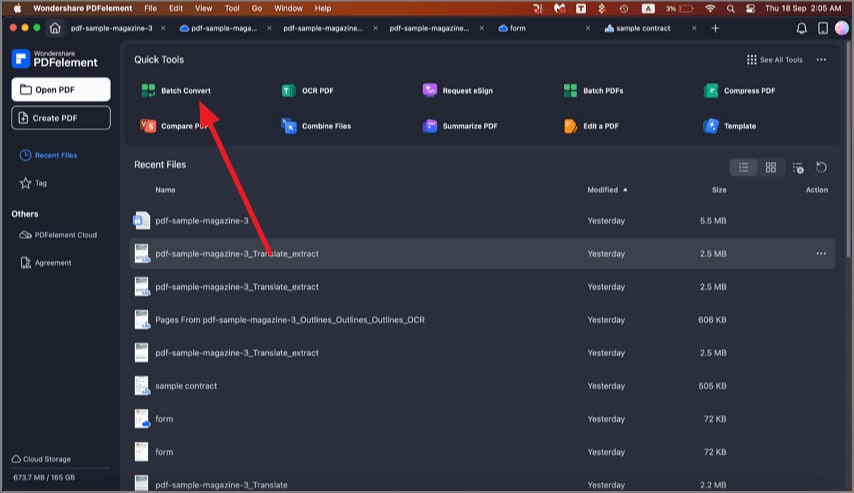The height and width of the screenshot is (493, 854).
Task: Open the highlighted pdf-sample-magazine-3_Translate_extract row's action ellipsis
Action: [x=821, y=254]
